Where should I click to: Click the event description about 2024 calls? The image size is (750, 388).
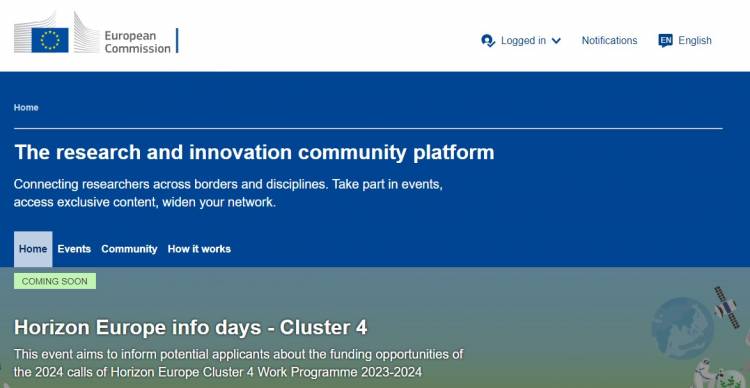[239, 363]
